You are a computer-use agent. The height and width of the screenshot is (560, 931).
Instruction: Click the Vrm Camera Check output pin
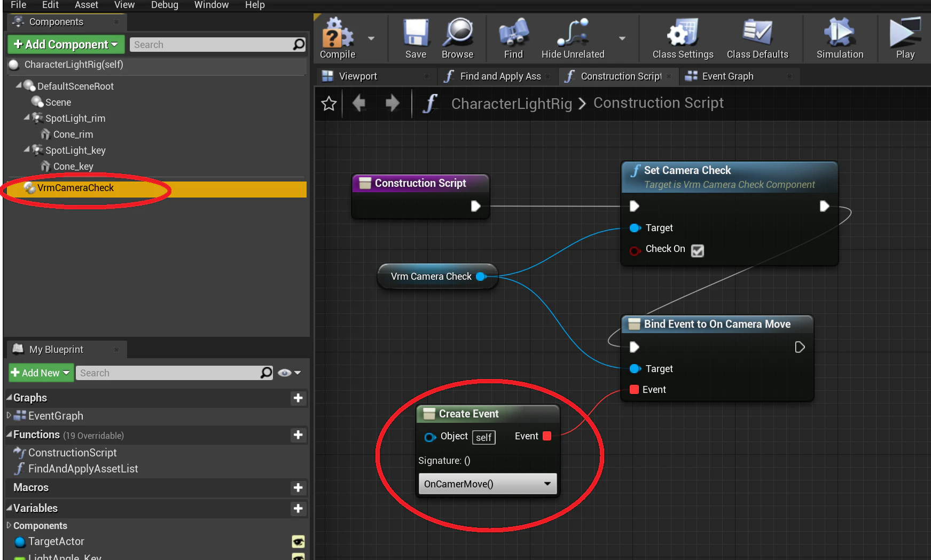pyautogui.click(x=480, y=277)
